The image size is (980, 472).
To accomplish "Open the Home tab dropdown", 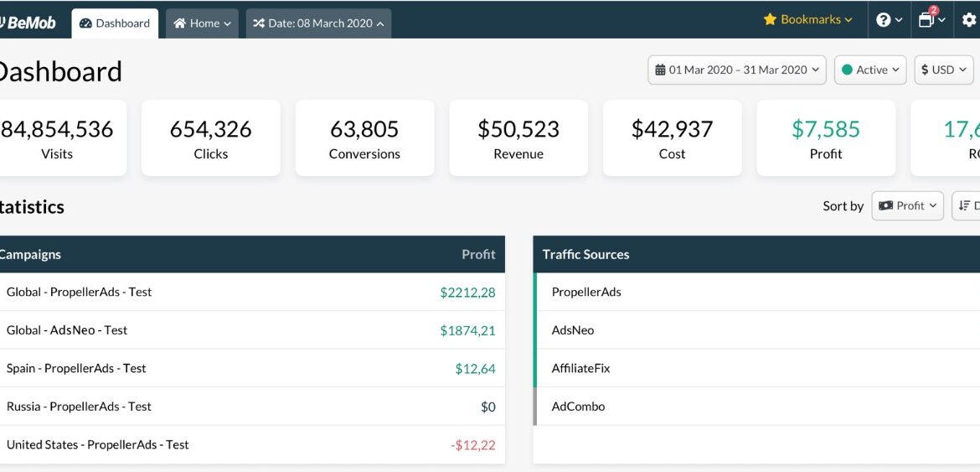I will point(202,23).
